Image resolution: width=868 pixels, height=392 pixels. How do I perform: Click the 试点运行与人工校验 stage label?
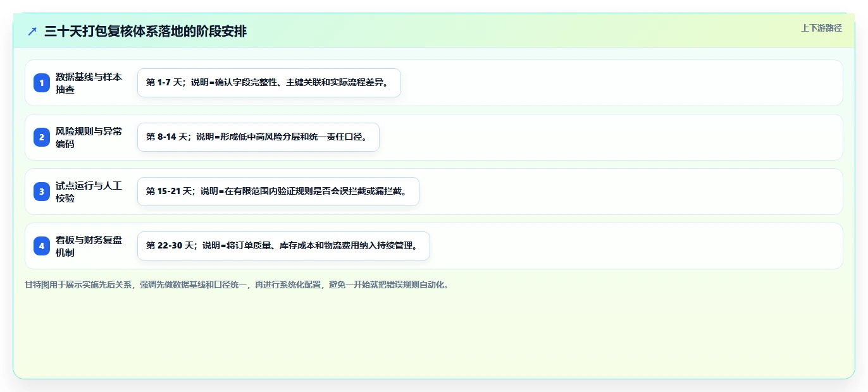89,192
